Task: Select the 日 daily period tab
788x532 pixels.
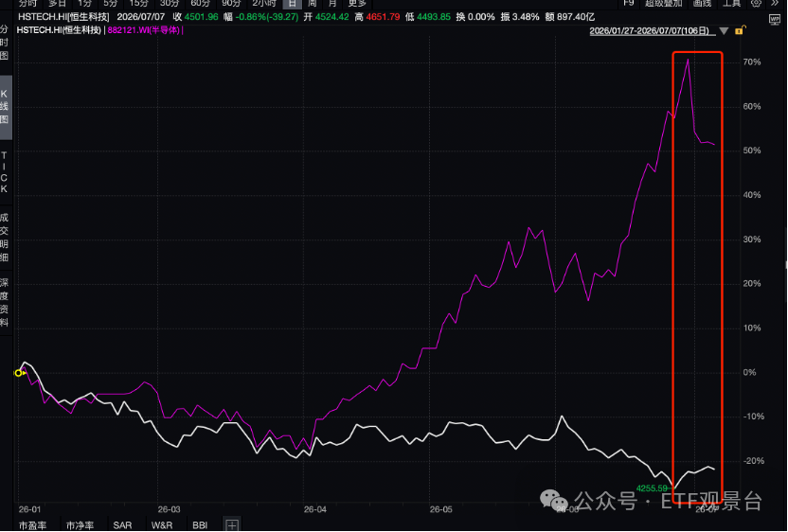Action: [292, 4]
